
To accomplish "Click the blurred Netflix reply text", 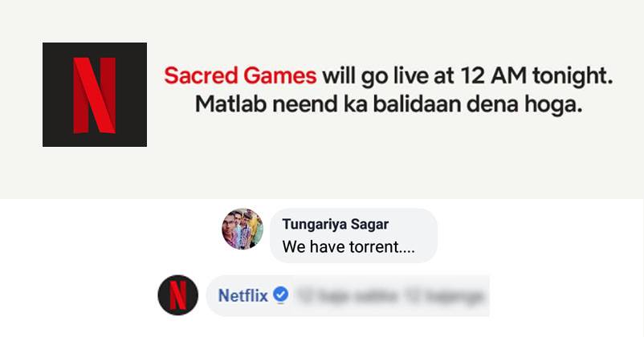I will point(390,295).
